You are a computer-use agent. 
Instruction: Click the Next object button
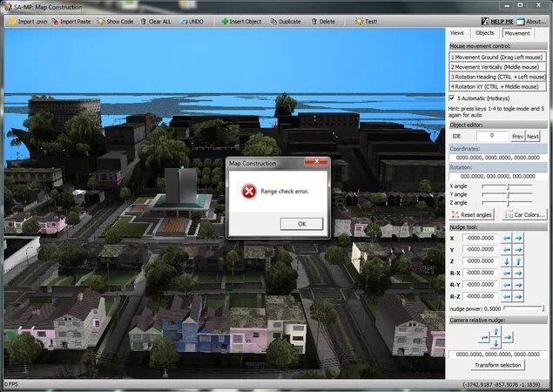click(533, 137)
